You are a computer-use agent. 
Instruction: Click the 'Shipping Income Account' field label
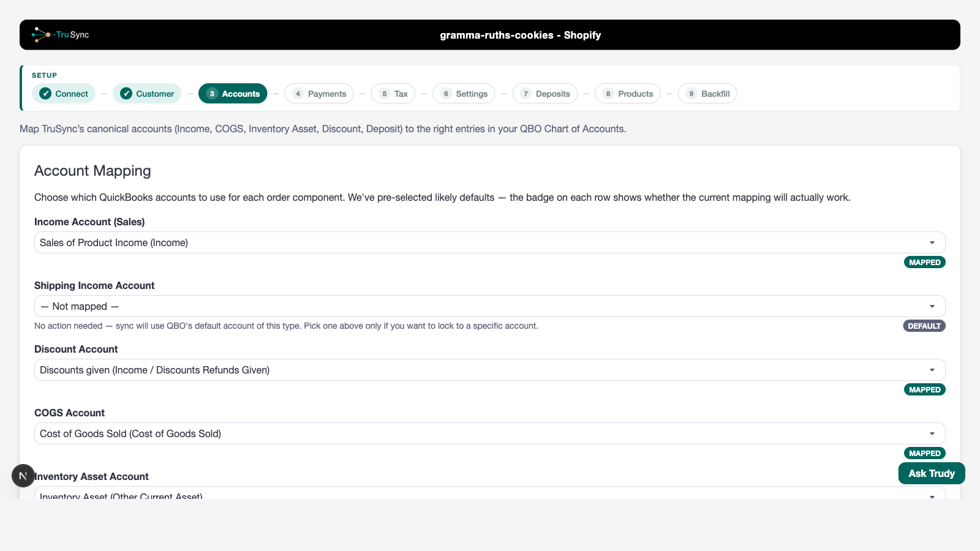[x=94, y=285]
